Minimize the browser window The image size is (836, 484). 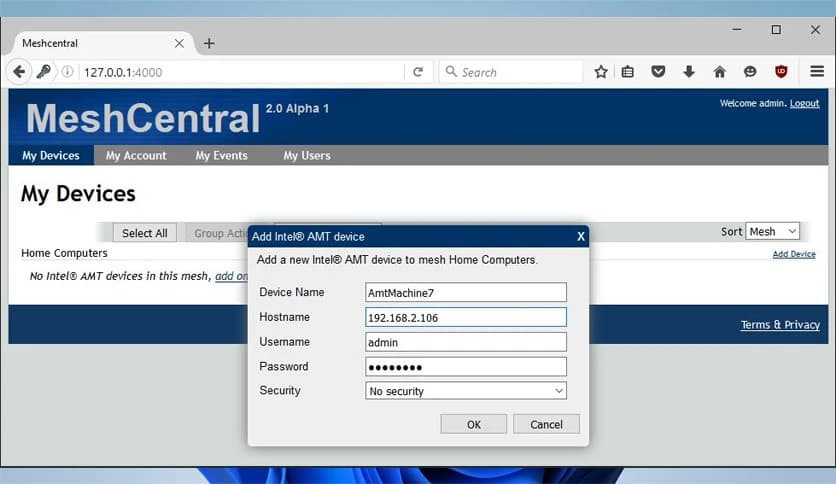(x=737, y=29)
